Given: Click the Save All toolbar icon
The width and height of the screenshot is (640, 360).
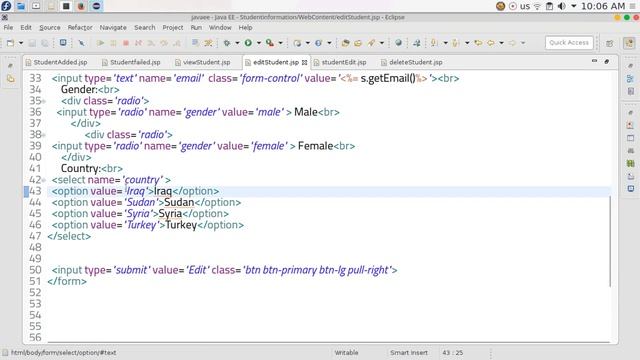Looking at the screenshot, I should click(x=45, y=43).
